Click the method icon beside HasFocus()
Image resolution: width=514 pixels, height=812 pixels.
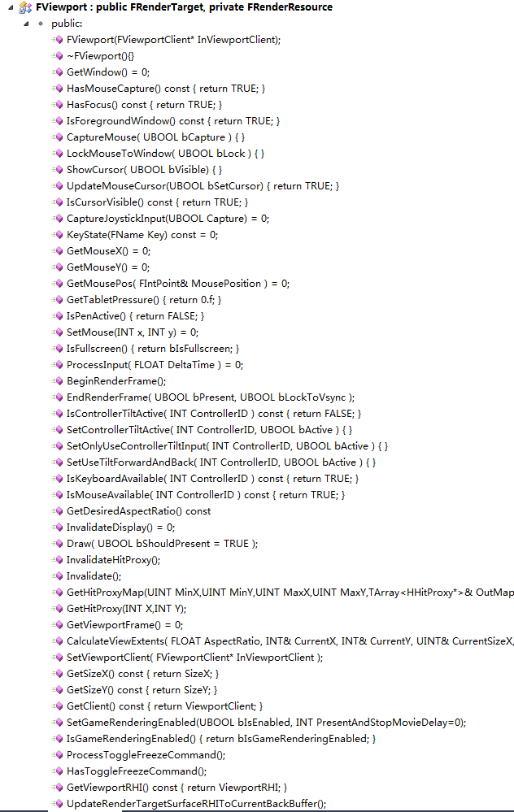[57, 105]
